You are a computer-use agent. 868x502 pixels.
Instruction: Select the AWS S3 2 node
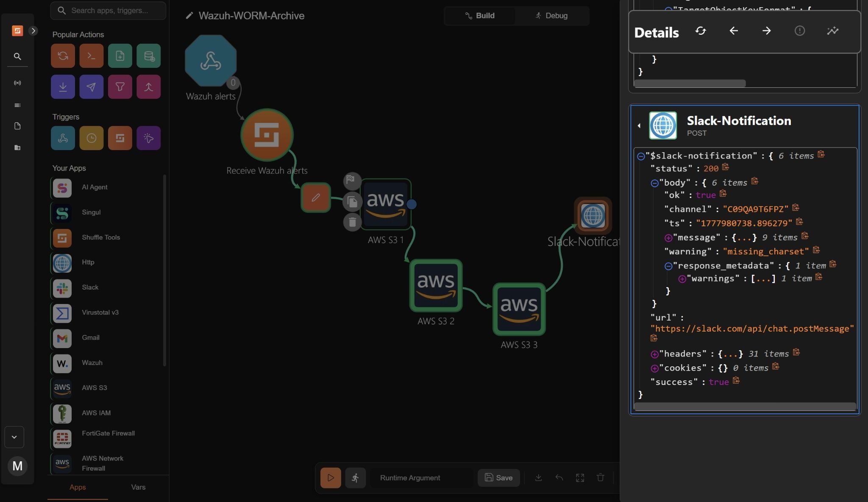point(436,285)
